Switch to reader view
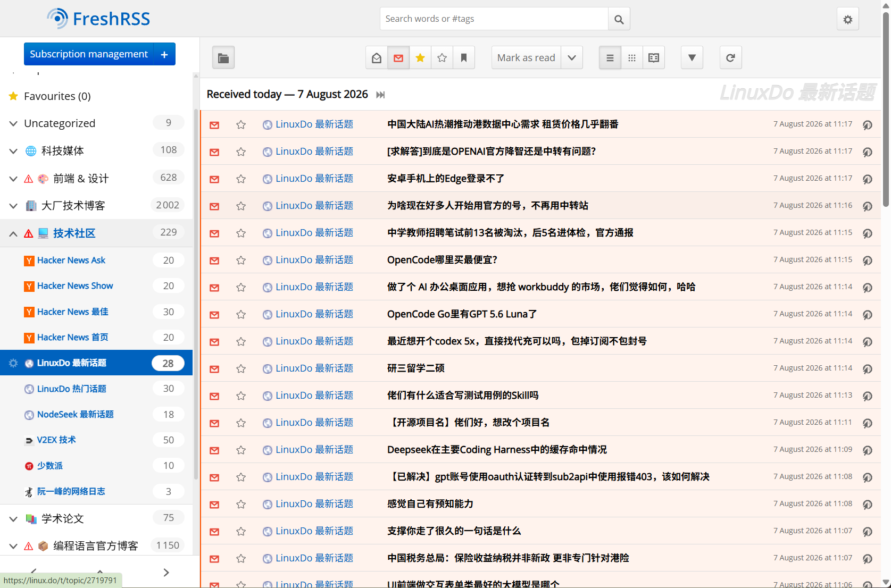The height and width of the screenshot is (588, 891). click(654, 58)
